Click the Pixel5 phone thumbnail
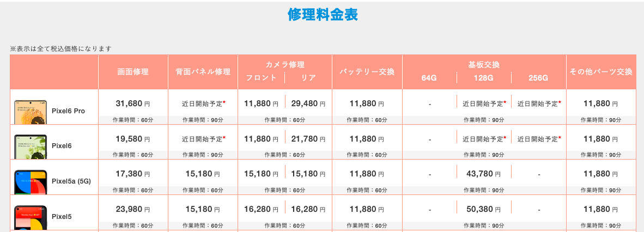 point(31,217)
